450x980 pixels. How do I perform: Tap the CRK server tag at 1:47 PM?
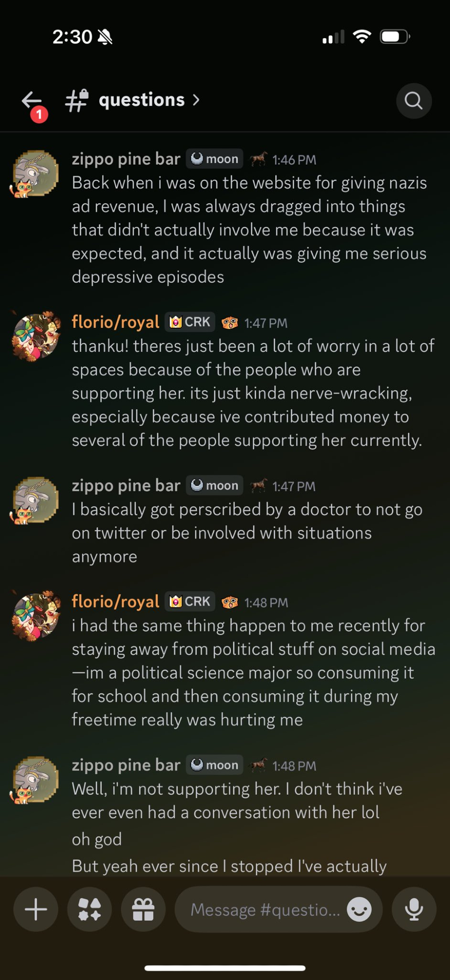(x=190, y=322)
